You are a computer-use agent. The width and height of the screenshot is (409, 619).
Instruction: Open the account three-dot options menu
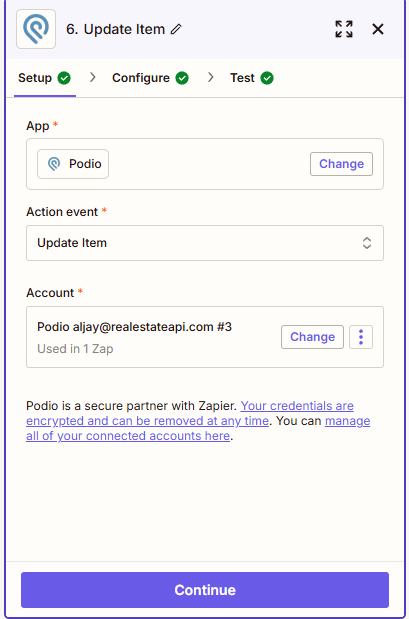pos(361,337)
